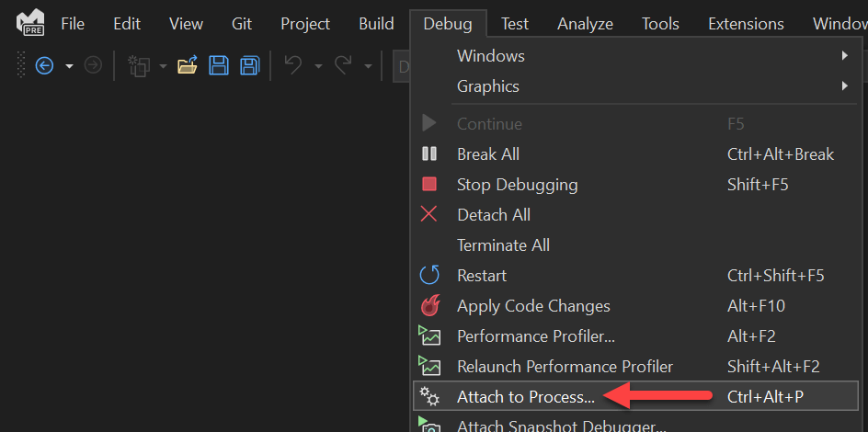Screen dimensions: 868x432
Task: Open the Build menu
Action: coord(376,24)
